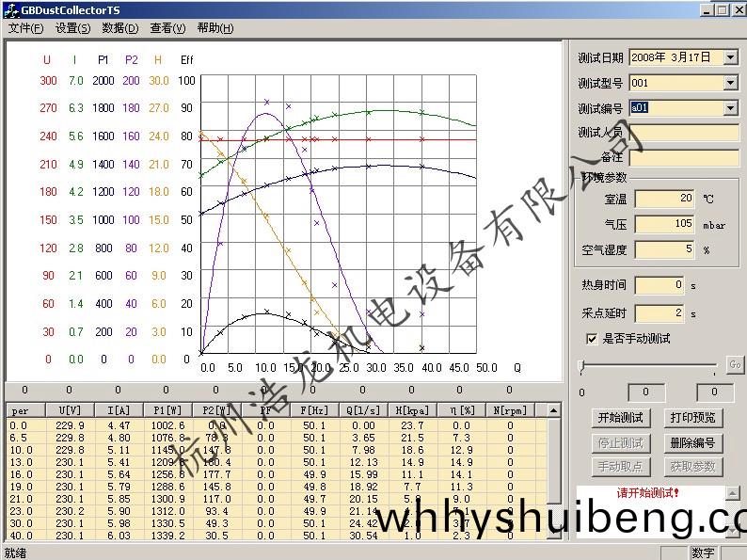Expand the 测试型号 dropdown arrow

[730, 83]
